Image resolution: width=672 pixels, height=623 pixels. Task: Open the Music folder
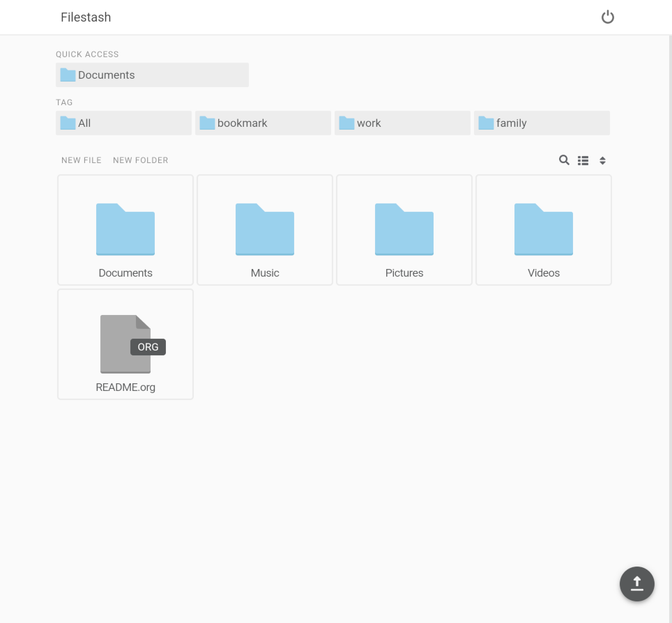pos(265,230)
